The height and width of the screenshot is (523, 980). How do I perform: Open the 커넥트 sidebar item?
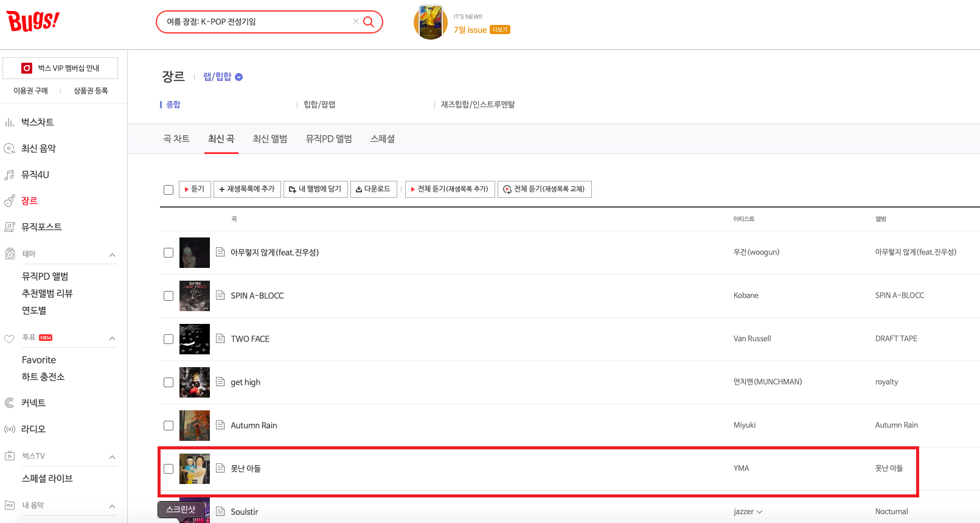coord(33,403)
